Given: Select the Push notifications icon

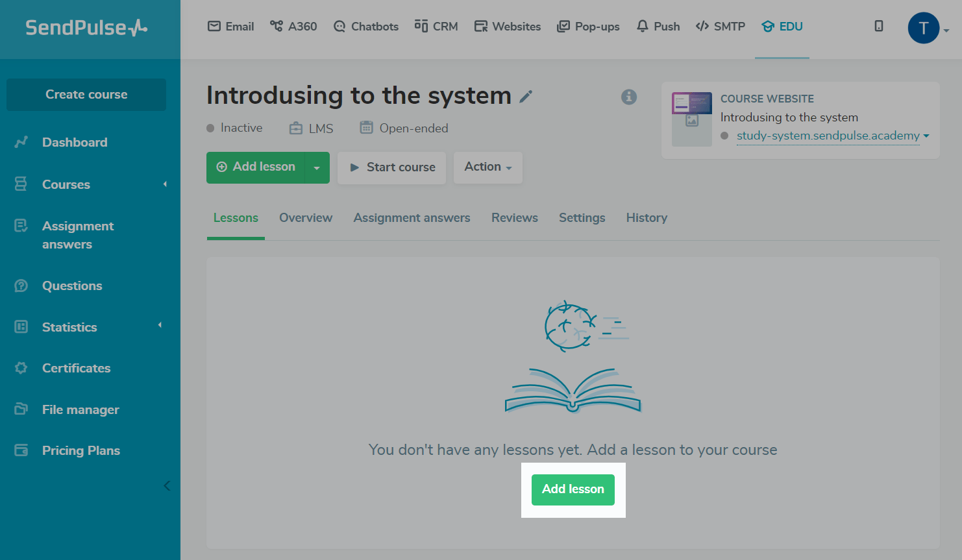Looking at the screenshot, I should point(658,27).
